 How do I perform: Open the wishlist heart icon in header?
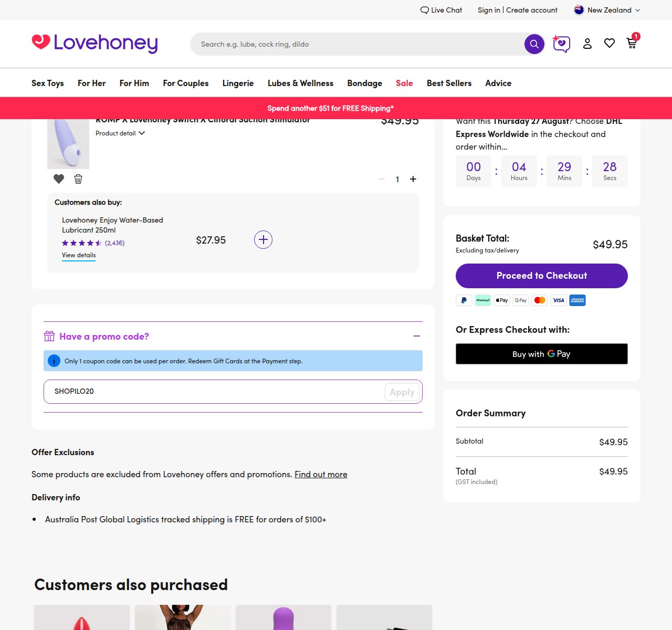tap(610, 43)
